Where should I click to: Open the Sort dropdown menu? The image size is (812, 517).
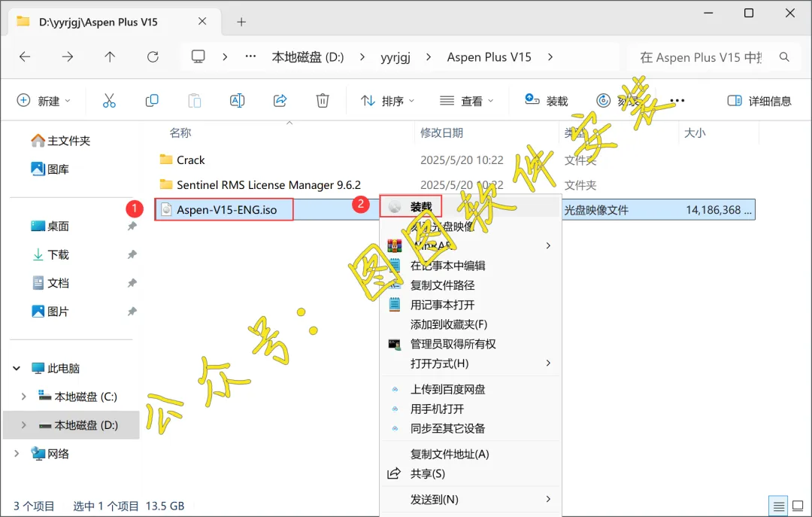pyautogui.click(x=388, y=101)
